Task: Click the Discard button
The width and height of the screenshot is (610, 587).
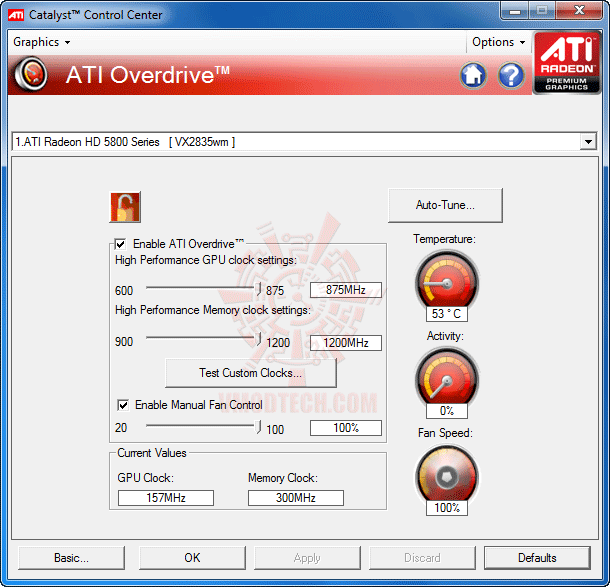Action: [422, 558]
